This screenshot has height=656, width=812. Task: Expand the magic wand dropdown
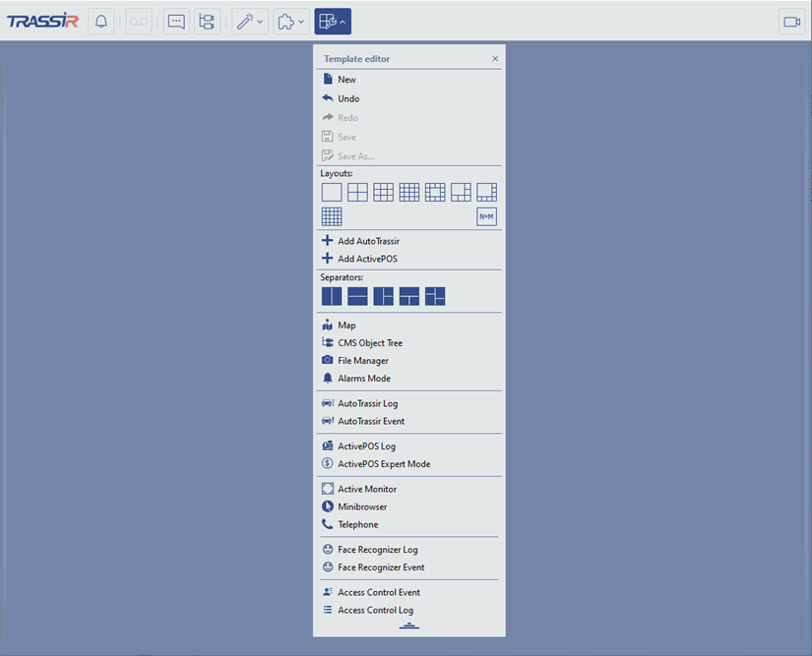250,22
